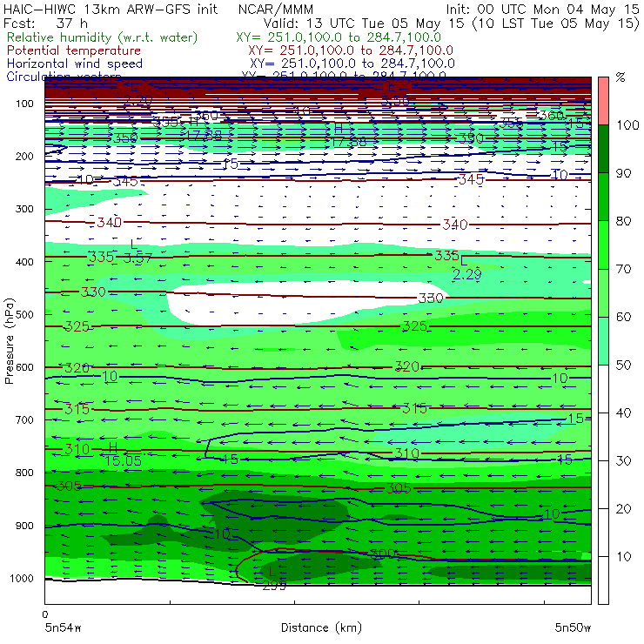Screen dimensions: 644x644
Task: Click the '700' pressure axis tick label
Action: [x=24, y=419]
